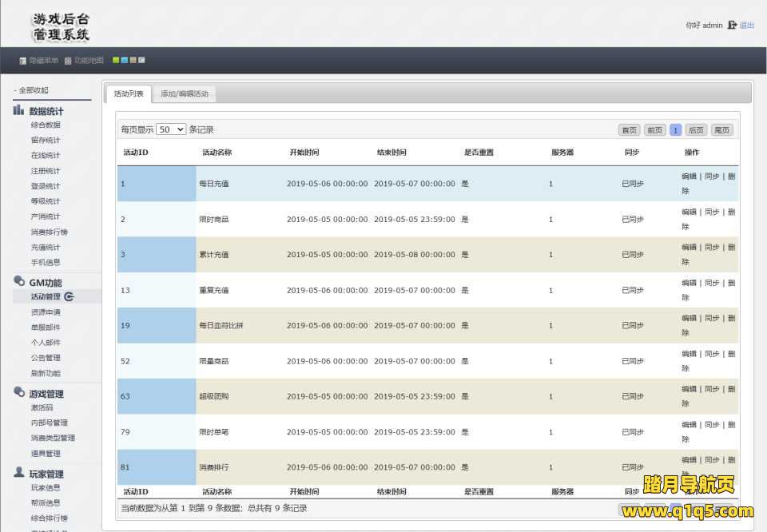Click the GM功能 section icon
767x532 pixels.
(x=19, y=281)
